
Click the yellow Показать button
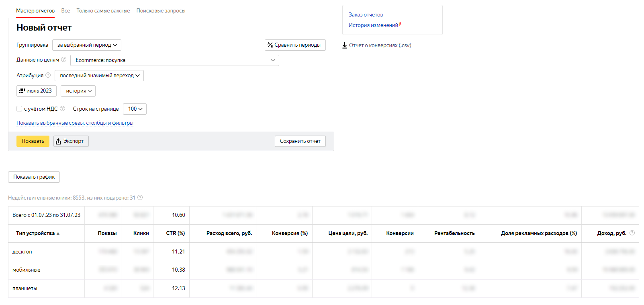(33, 141)
